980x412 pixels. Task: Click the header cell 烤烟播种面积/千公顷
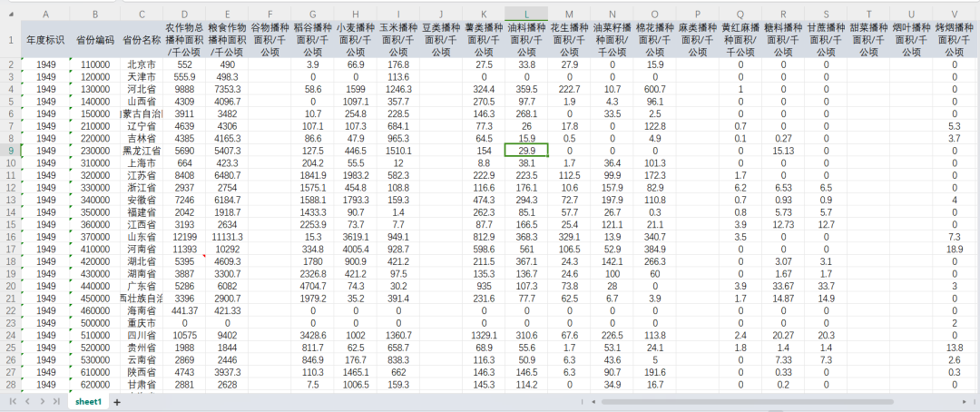[955, 39]
